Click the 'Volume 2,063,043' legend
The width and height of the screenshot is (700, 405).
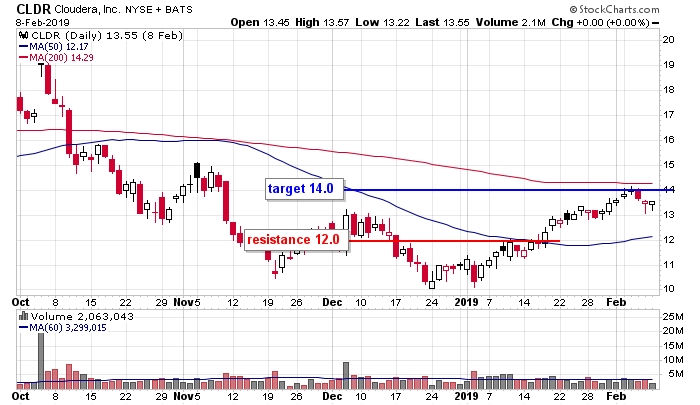pyautogui.click(x=82, y=317)
